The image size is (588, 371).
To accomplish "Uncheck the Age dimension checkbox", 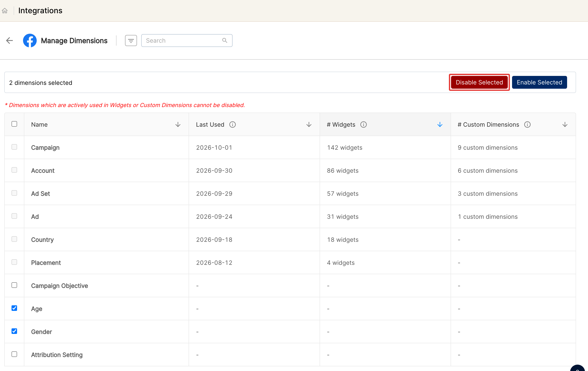I will tap(15, 308).
